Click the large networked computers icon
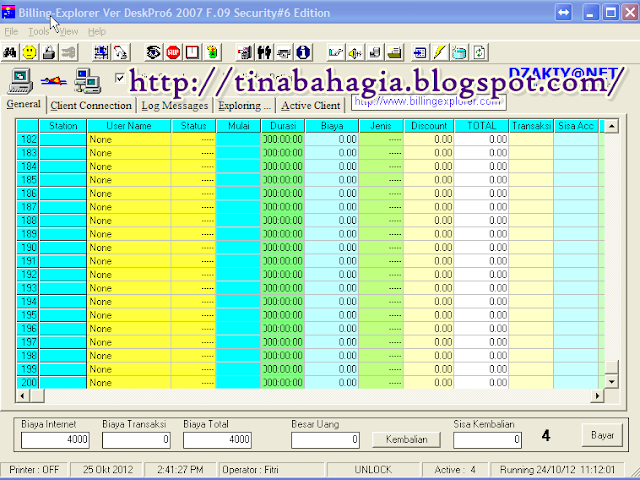This screenshot has width=640, height=480. (x=88, y=81)
